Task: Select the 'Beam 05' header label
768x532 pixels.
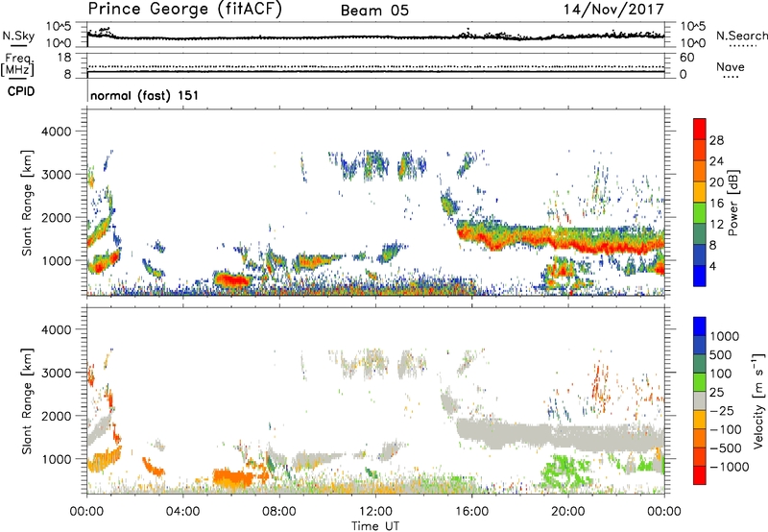Action: point(374,11)
